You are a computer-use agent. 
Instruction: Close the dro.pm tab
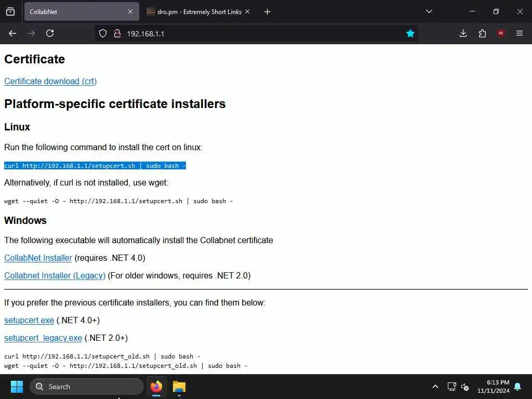pyautogui.click(x=247, y=11)
